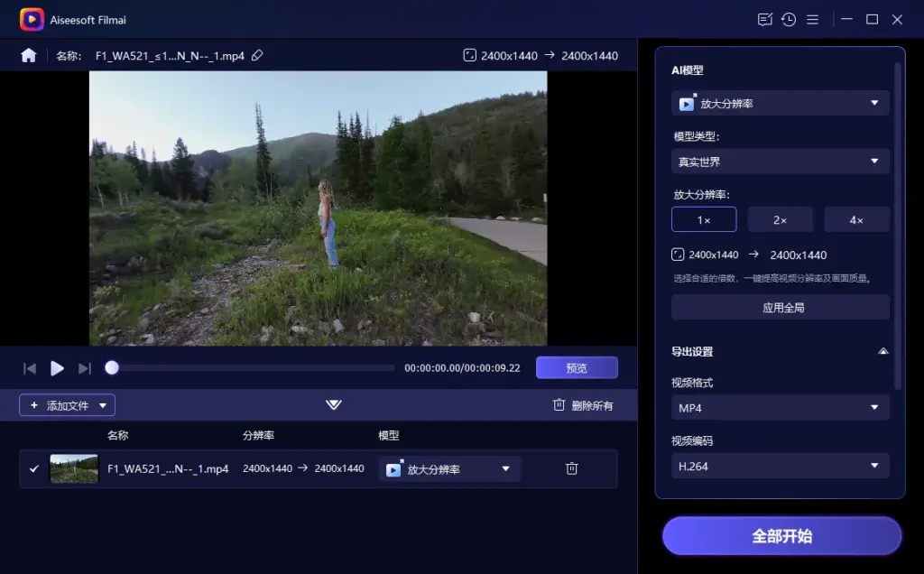Open the history icon near window controls
924x574 pixels.
(788, 19)
